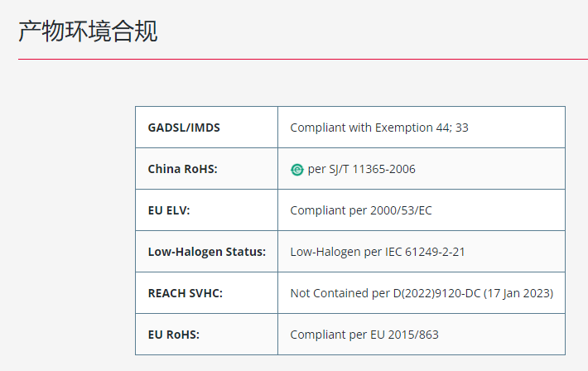Image resolution: width=588 pixels, height=371 pixels.
Task: Select the REACH SVHC: label
Action: point(186,293)
